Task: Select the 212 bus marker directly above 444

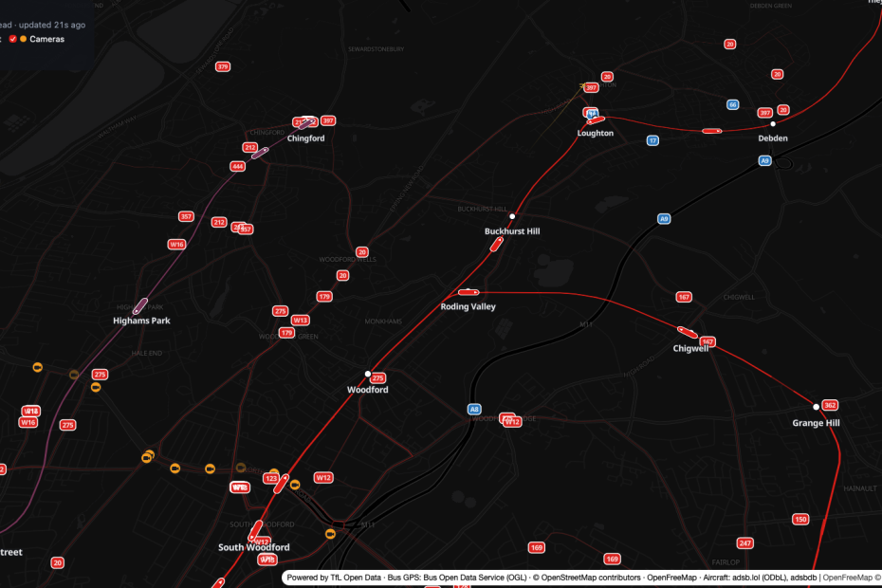Action: (x=249, y=147)
